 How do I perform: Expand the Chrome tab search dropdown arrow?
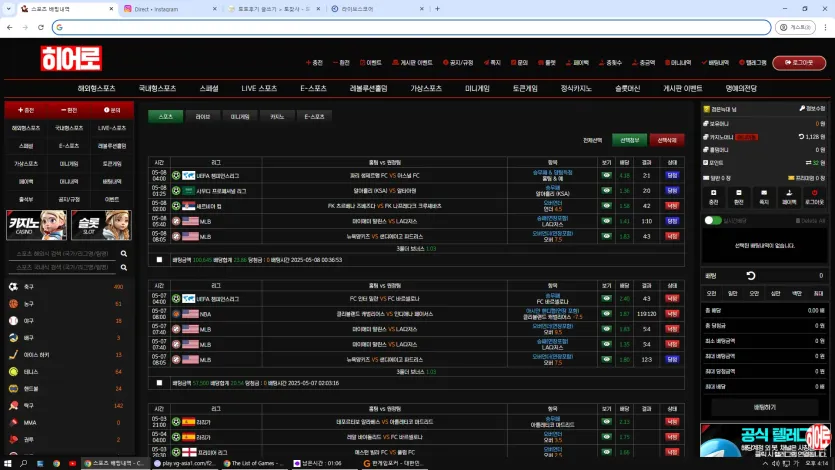click(x=9, y=9)
